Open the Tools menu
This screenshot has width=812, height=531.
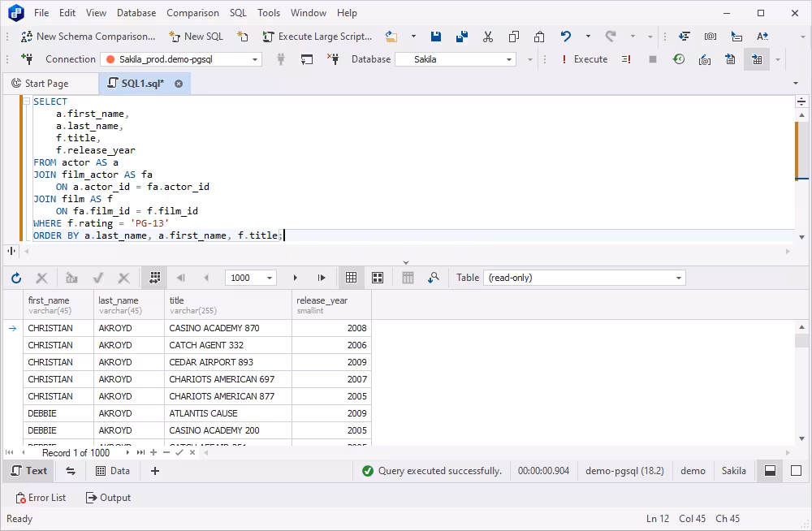tap(269, 13)
